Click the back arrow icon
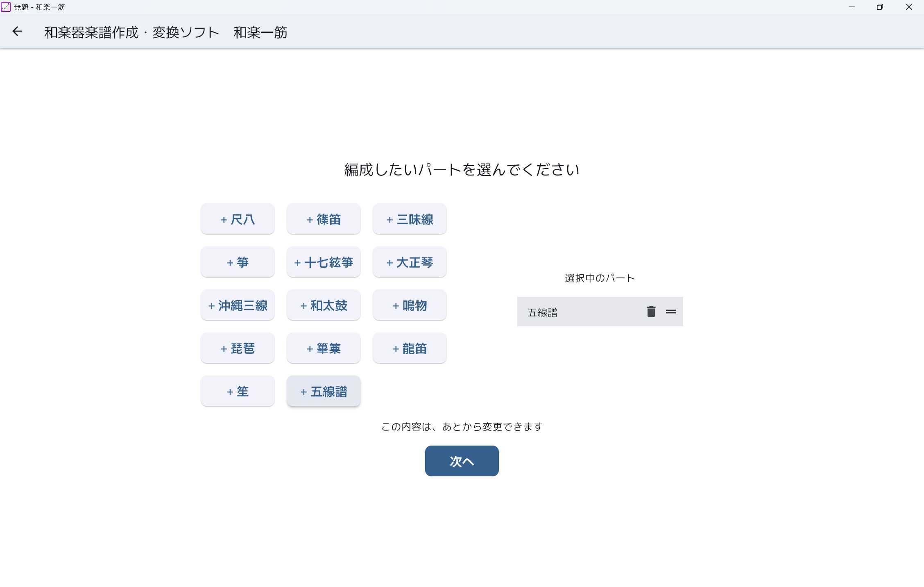 tap(17, 32)
